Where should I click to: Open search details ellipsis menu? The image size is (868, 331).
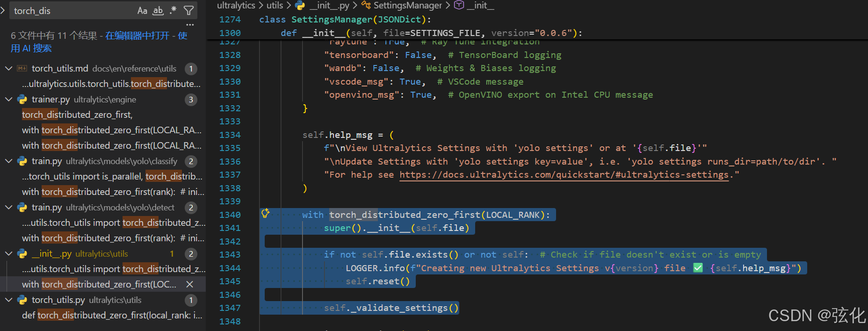190,24
